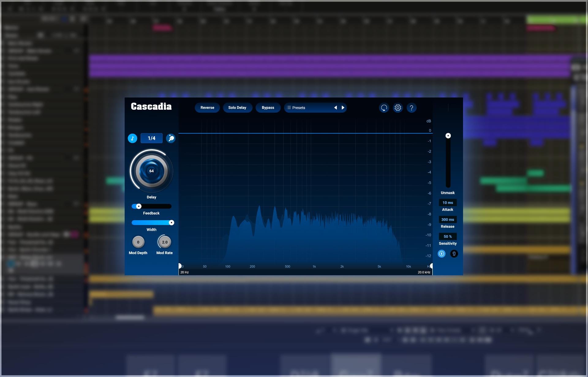Viewport: 588px width, 377px height.
Task: Toggle the ear listen icon
Action: pyautogui.click(x=454, y=253)
